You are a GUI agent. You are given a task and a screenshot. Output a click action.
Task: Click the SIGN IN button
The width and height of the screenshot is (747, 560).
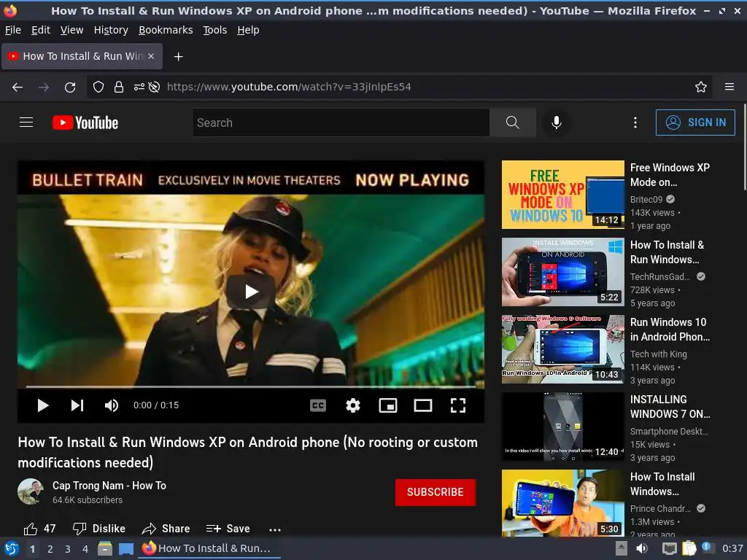[x=695, y=122]
